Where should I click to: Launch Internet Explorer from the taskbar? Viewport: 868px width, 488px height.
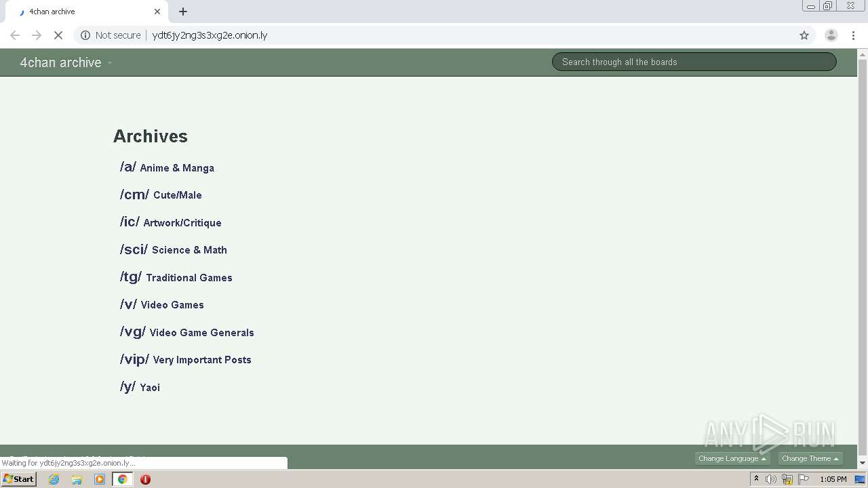tap(54, 479)
